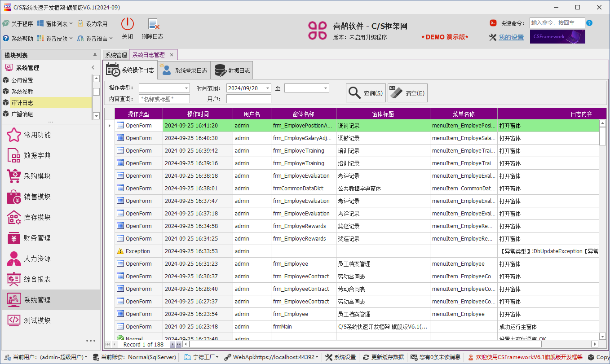
Task: Click Set as Favorite (设为常用)
Action: pos(92,24)
